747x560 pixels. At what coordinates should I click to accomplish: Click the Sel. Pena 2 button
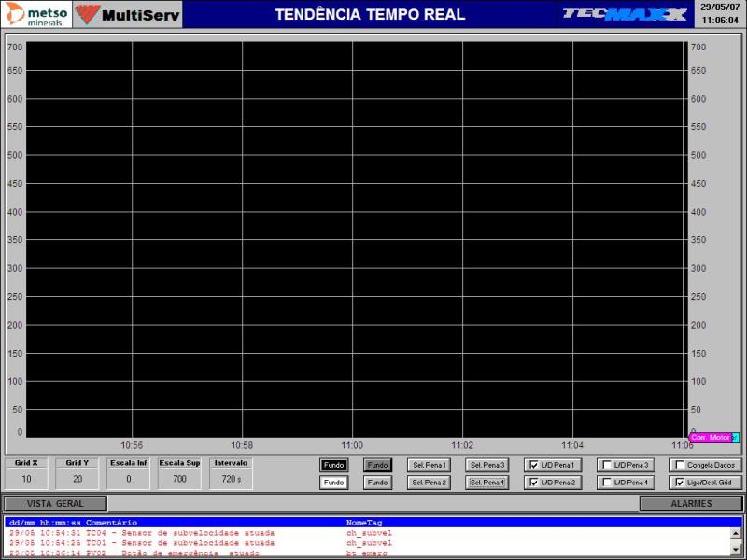click(429, 483)
